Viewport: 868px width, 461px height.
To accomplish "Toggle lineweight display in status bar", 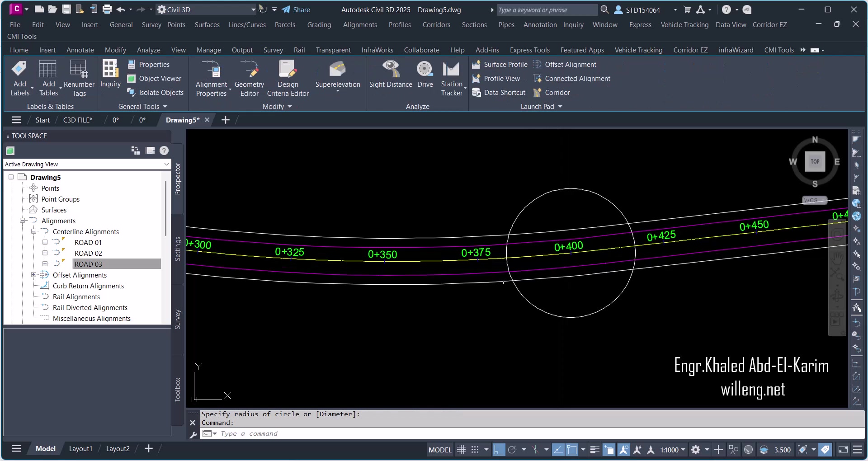I will click(x=595, y=449).
